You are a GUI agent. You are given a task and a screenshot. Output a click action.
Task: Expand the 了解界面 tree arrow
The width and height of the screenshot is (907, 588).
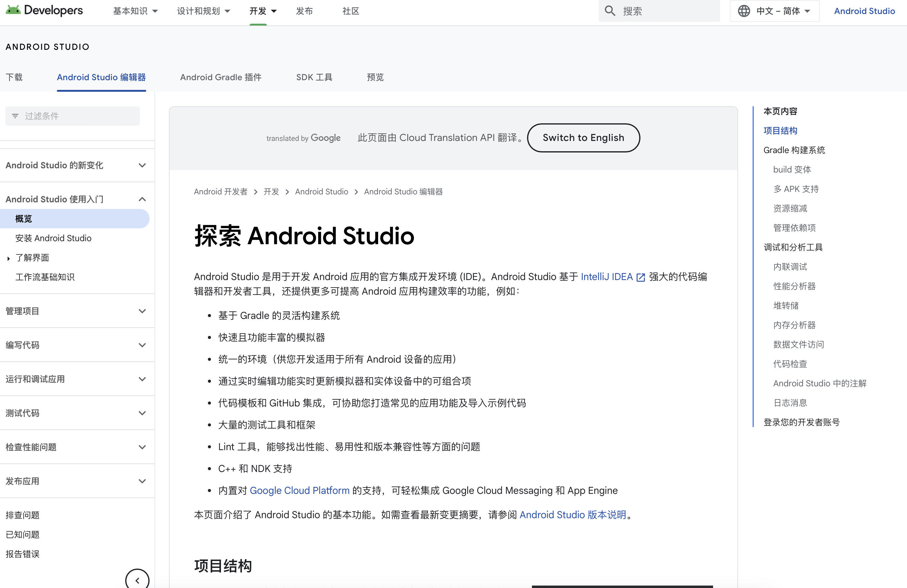(x=9, y=258)
